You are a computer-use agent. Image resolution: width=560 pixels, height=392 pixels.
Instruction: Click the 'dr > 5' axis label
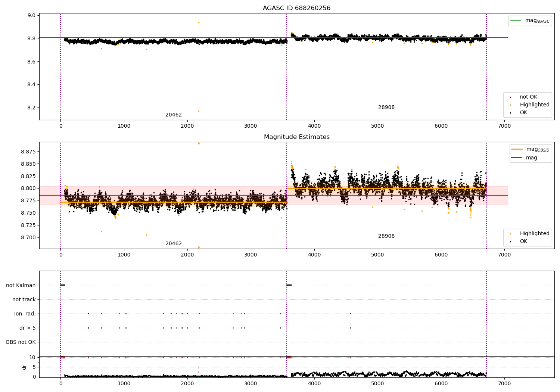pyautogui.click(x=28, y=328)
